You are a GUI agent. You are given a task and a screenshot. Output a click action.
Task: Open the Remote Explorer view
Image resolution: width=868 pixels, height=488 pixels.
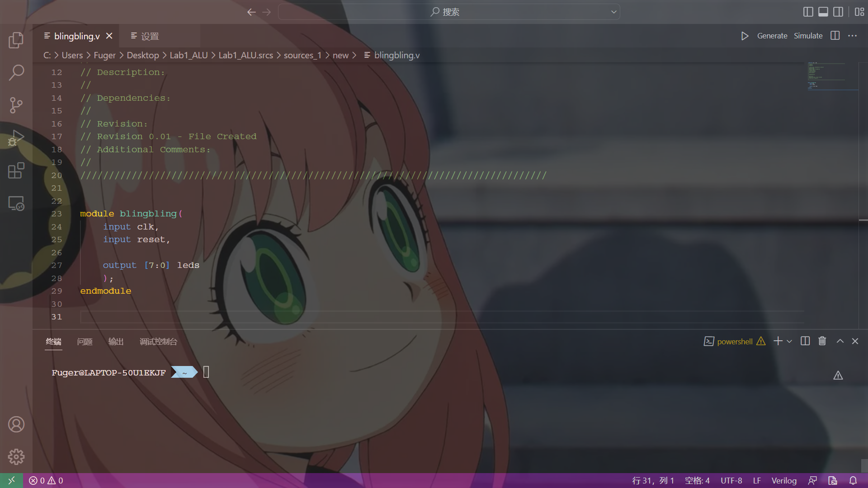pyautogui.click(x=16, y=204)
